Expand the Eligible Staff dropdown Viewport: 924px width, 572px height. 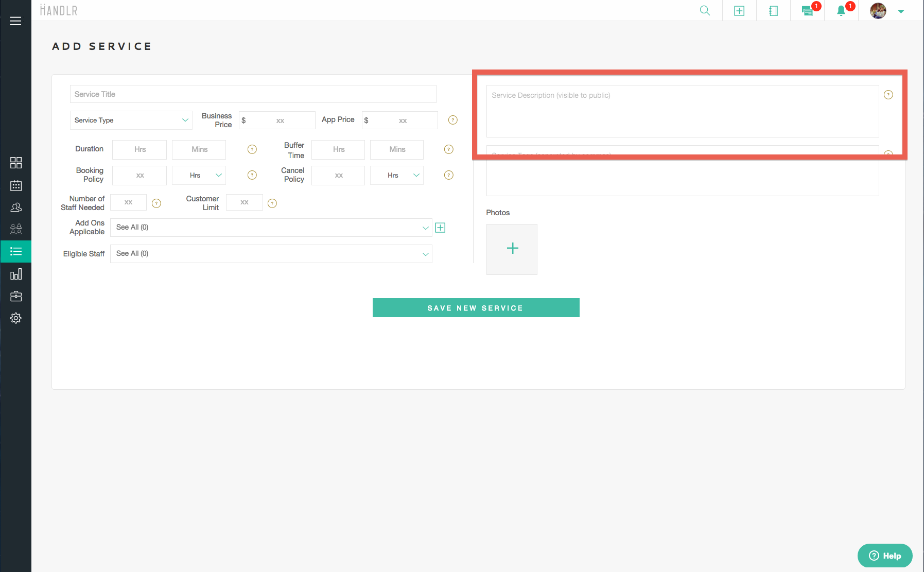(271, 254)
